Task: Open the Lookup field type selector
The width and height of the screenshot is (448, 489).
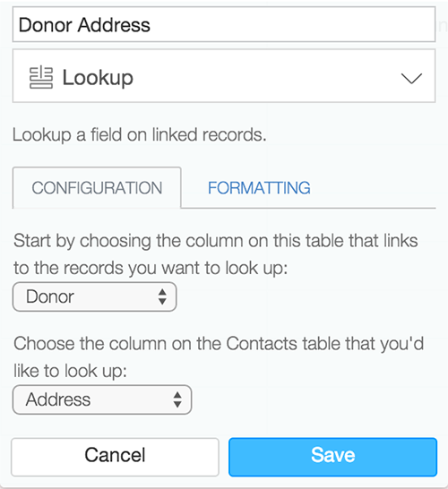Action: pyautogui.click(x=224, y=76)
